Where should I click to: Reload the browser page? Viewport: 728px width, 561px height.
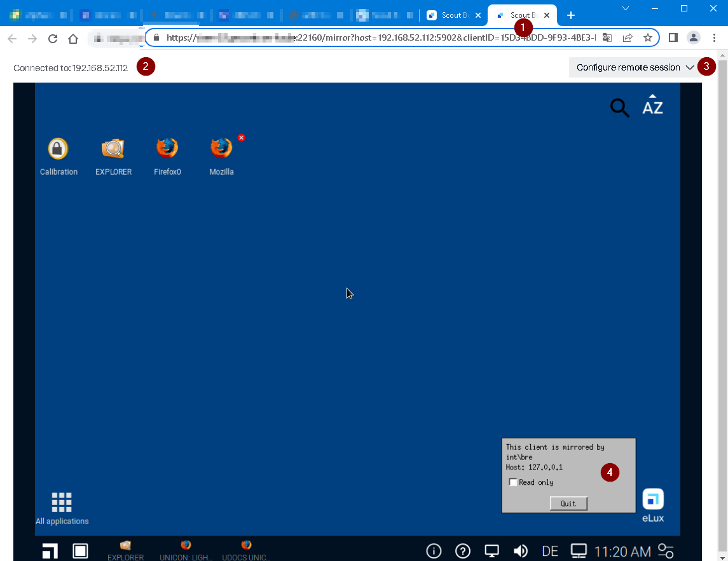click(53, 39)
